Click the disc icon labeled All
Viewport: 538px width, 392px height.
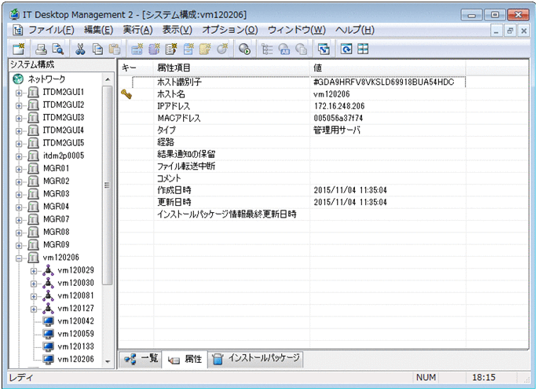point(284,49)
